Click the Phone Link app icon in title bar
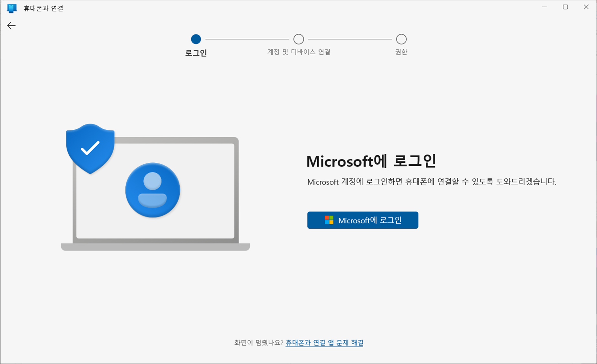597x364 pixels. coord(12,8)
